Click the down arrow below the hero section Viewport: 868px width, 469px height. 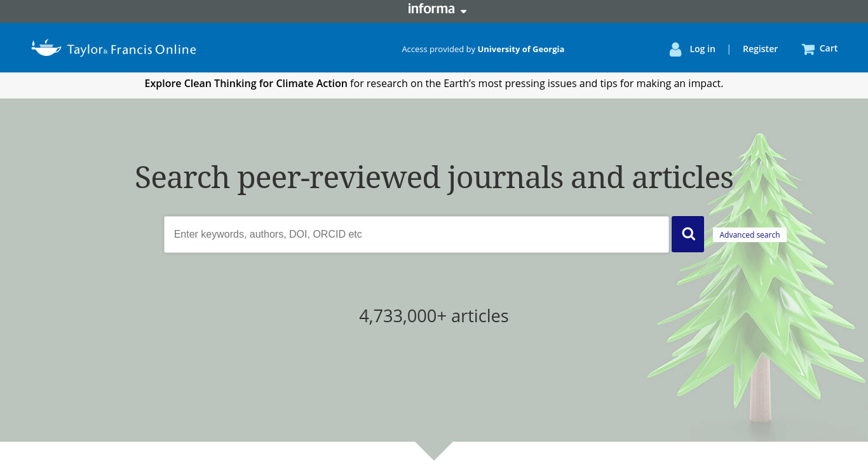[434, 451]
